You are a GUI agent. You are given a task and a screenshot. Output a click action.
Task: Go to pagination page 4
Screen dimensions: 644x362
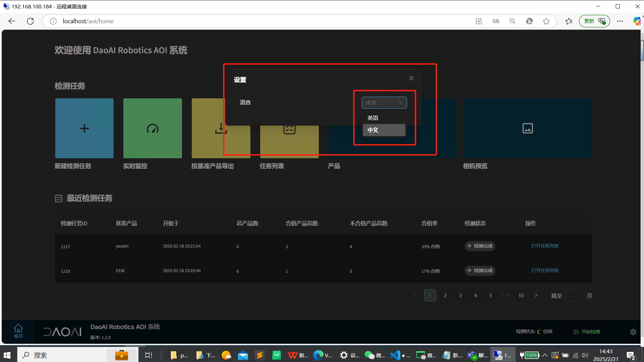(x=476, y=295)
